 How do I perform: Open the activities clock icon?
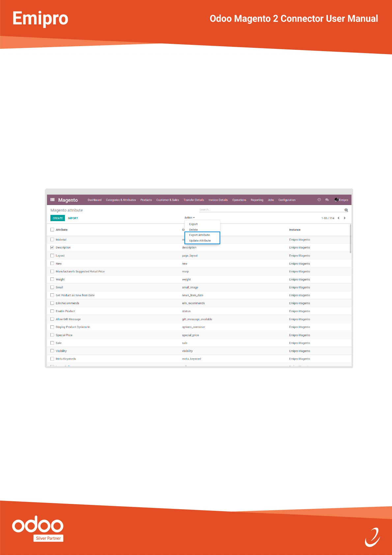319,200
